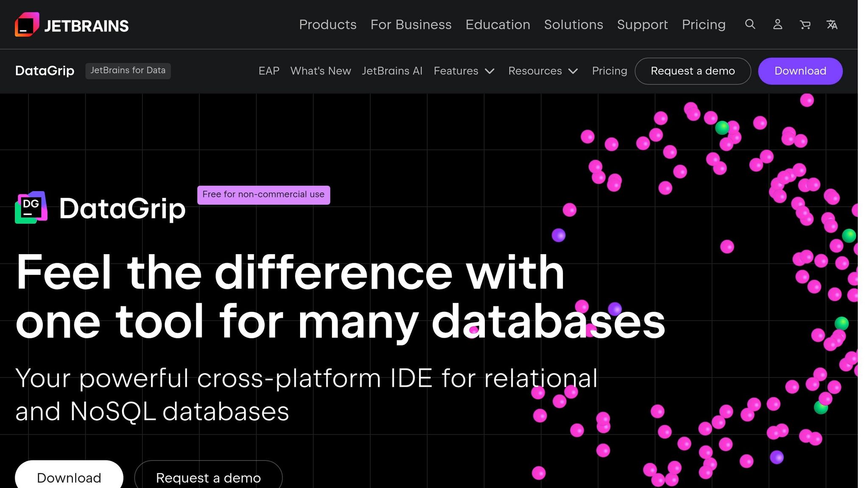Click Request a demo in header
The width and height of the screenshot is (868, 488).
tap(693, 71)
